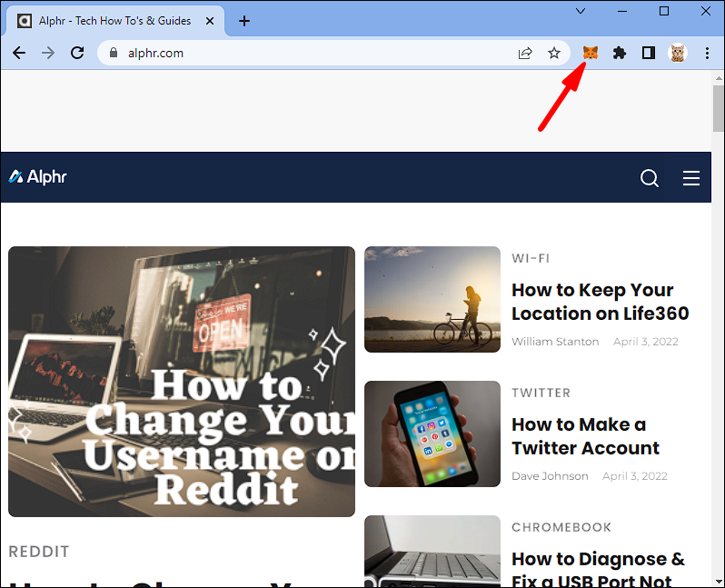Image resolution: width=725 pixels, height=588 pixels.
Task: Select the Alphr - Tech How To's & Guides tab
Action: pyautogui.click(x=114, y=21)
